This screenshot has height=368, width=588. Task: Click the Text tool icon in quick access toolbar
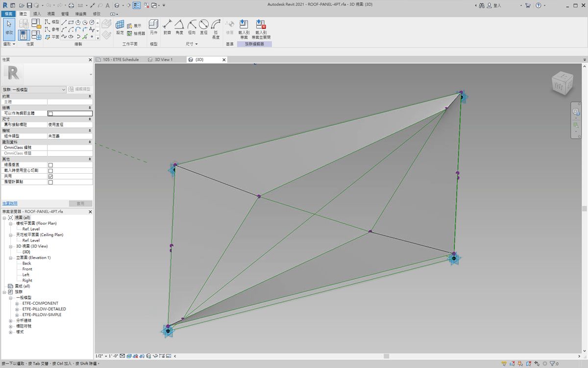[107, 5]
